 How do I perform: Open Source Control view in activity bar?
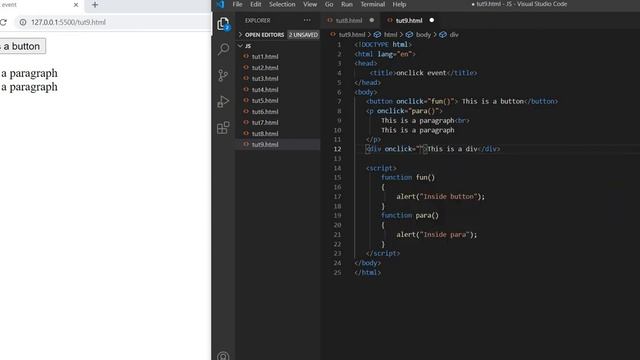pyautogui.click(x=223, y=75)
